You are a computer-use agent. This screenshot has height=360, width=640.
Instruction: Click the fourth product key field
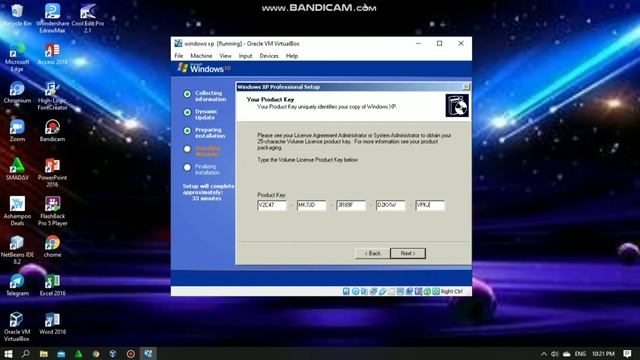pyautogui.click(x=391, y=205)
